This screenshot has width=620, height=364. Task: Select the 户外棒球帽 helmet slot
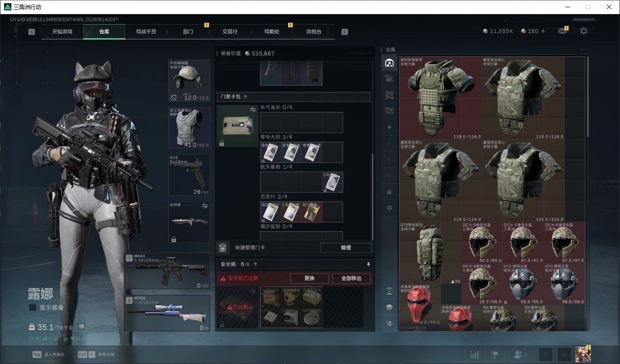pos(189,81)
